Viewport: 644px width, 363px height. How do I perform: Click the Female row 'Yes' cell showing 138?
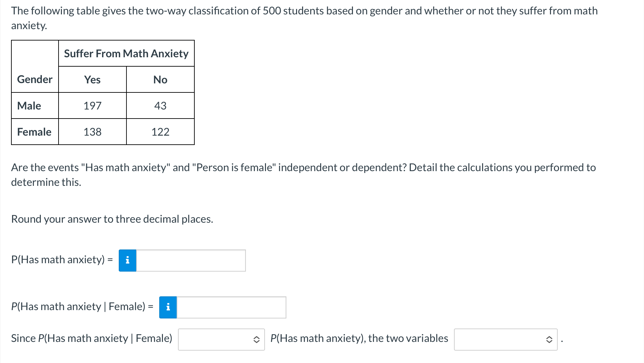click(x=92, y=132)
